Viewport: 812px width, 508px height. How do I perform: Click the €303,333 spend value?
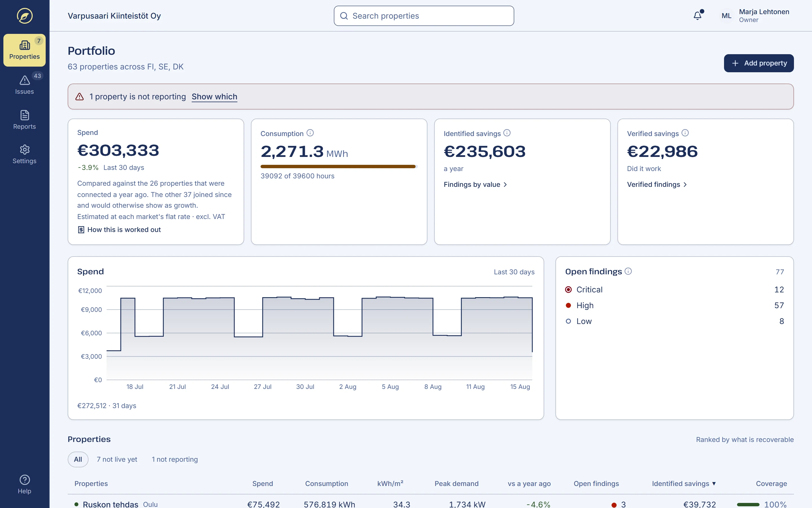click(118, 150)
